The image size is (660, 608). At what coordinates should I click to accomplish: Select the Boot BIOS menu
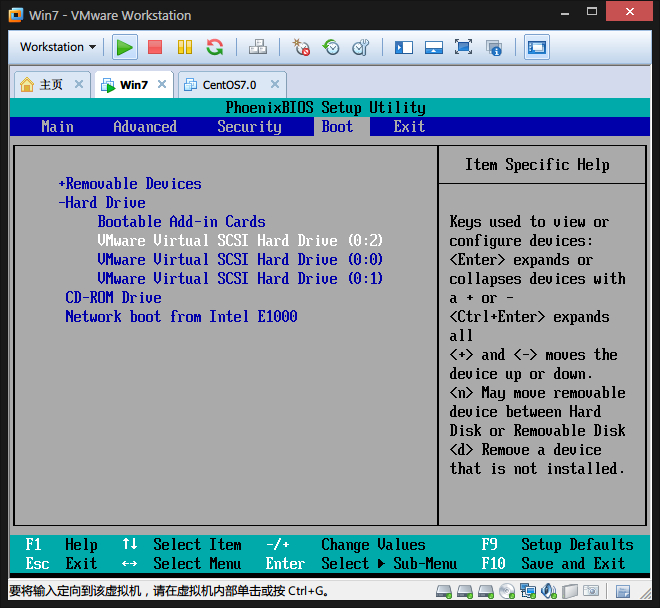pos(341,127)
